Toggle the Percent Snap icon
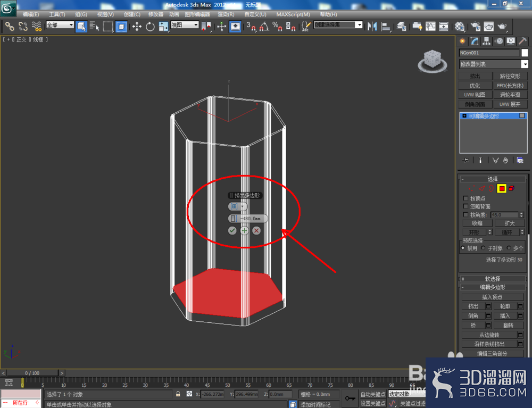532x408 pixels. coord(277,26)
